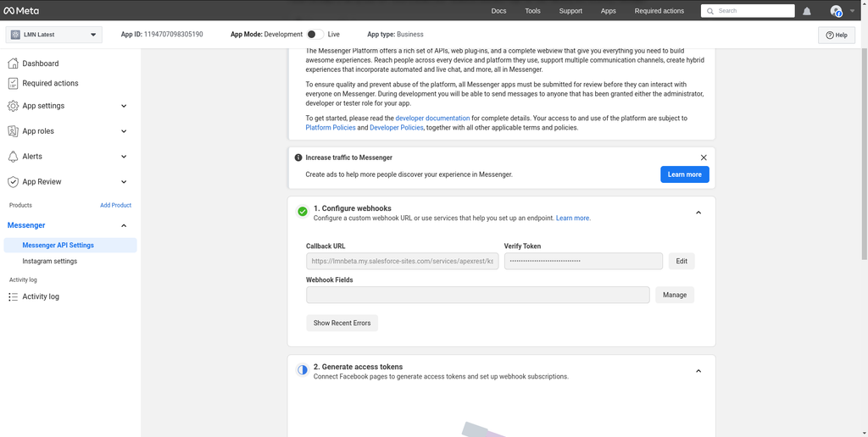Image resolution: width=868 pixels, height=437 pixels.
Task: Click the green checkmark for Configure webhooks
Action: click(303, 212)
